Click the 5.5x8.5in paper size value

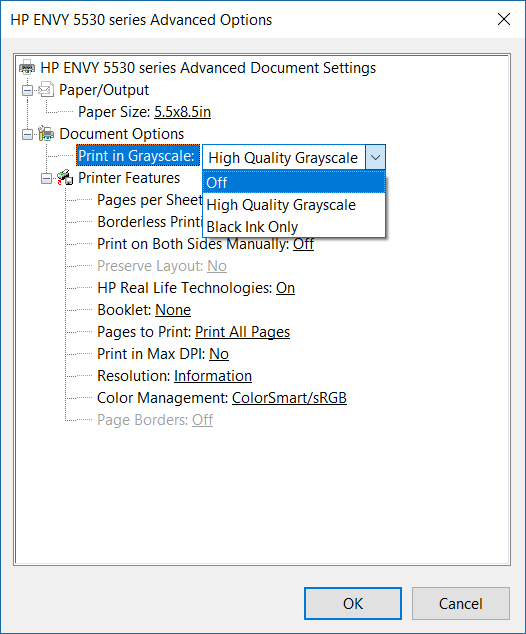tap(182, 112)
